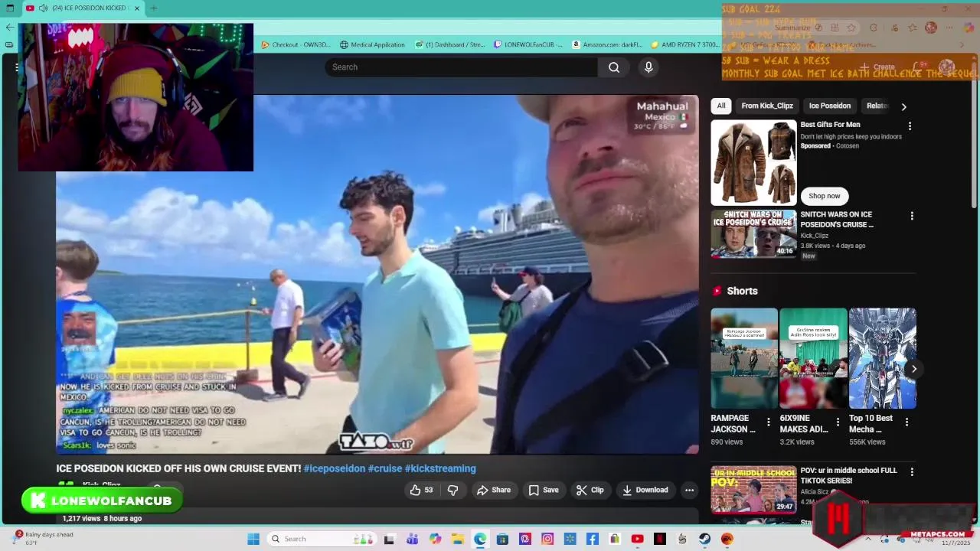Open options menu for SNITCH WARS video
The width and height of the screenshot is (980, 551).
point(911,216)
